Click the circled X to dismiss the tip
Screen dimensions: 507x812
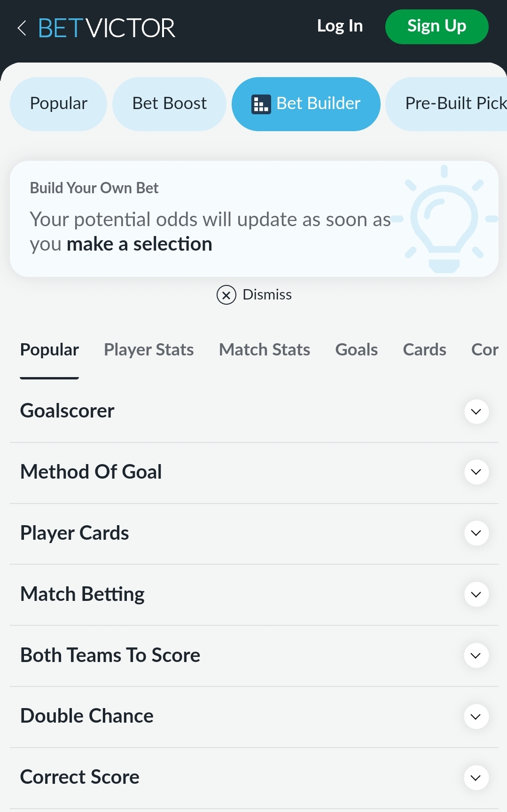coord(226,295)
